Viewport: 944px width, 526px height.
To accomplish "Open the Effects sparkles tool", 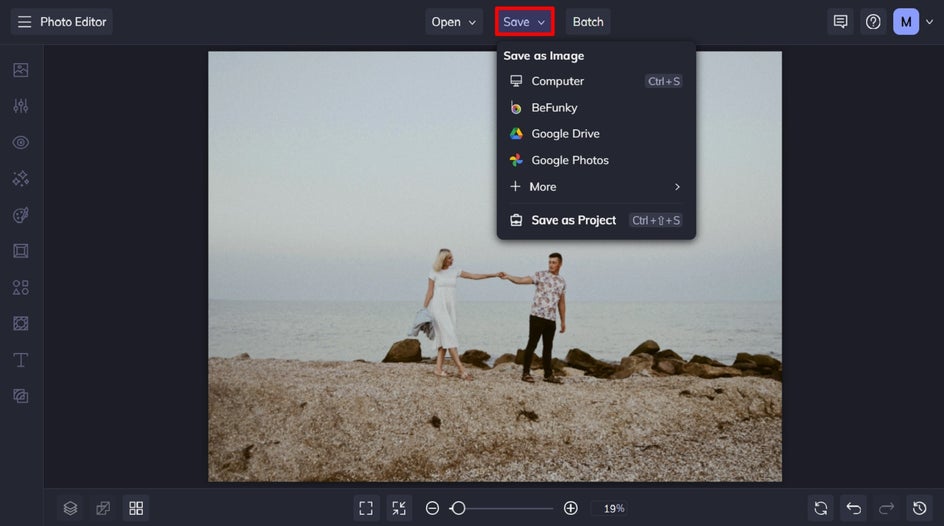I will click(x=20, y=179).
